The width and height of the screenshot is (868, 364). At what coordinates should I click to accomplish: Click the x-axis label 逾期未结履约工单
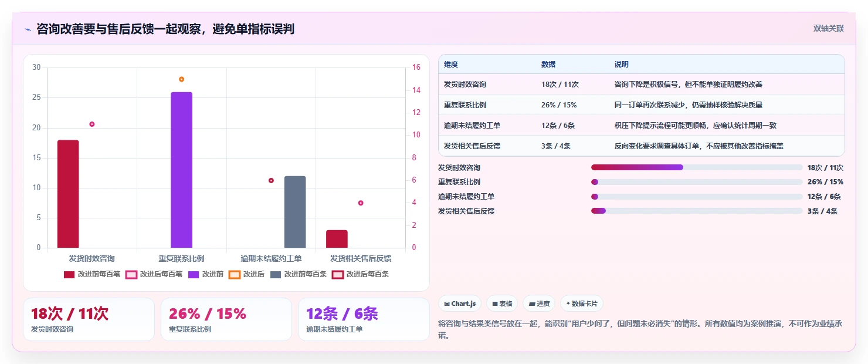click(271, 258)
